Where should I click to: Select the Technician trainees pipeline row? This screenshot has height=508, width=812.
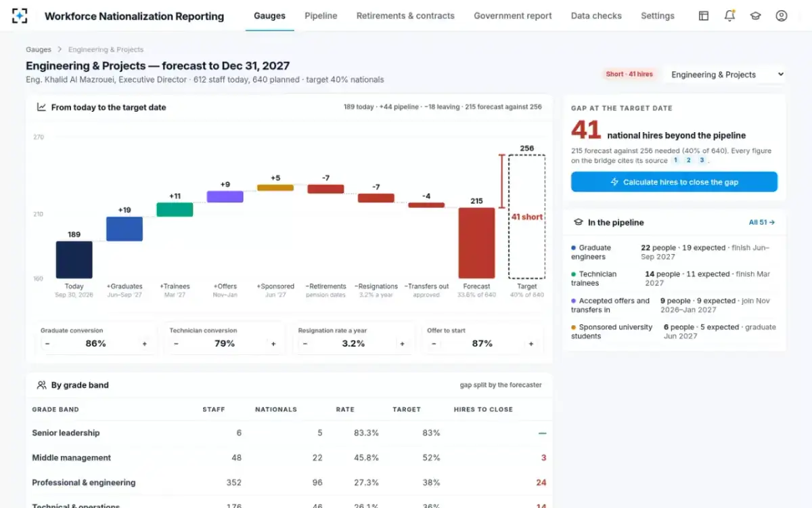675,278
